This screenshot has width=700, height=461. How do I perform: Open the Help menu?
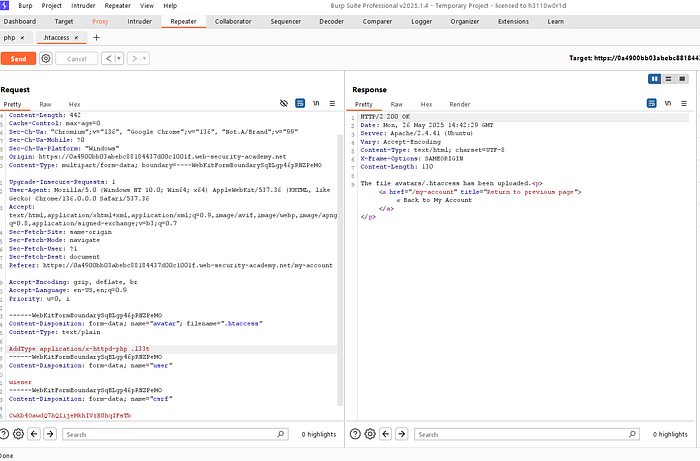click(170, 6)
